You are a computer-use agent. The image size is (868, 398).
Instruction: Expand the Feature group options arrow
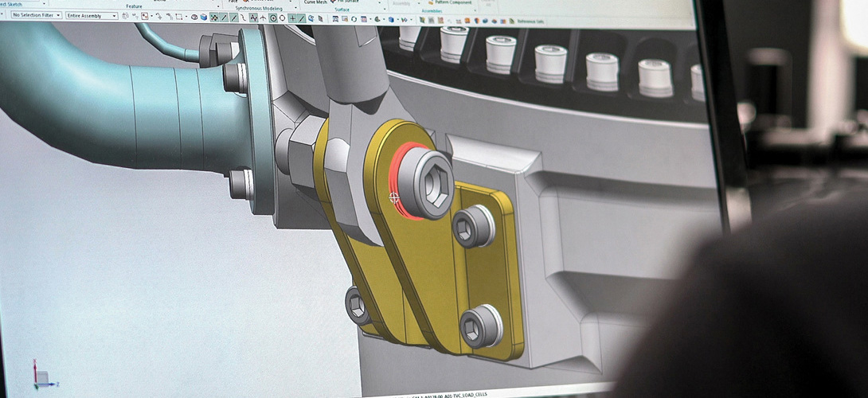pyautogui.click(x=219, y=6)
